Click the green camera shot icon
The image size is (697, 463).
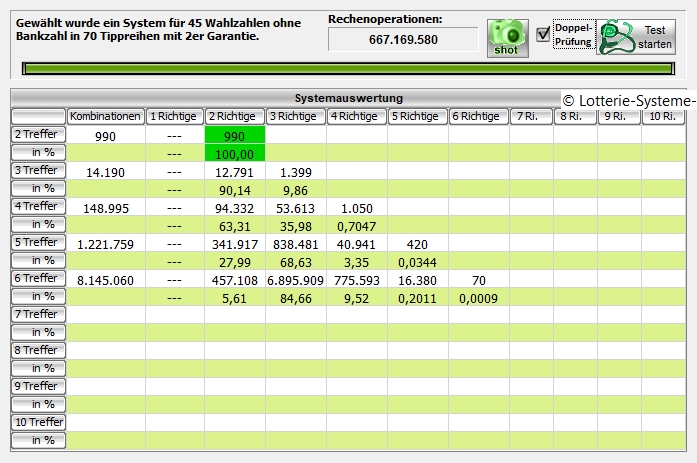[508, 38]
